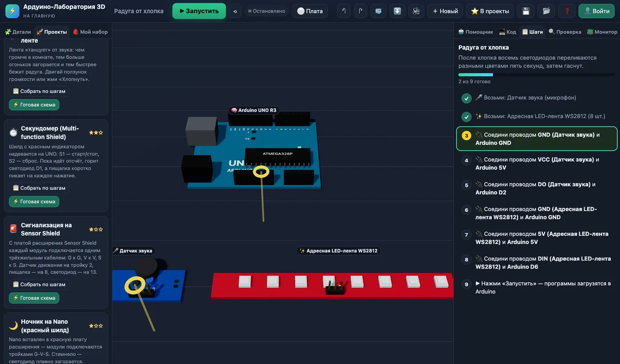Open a project with the folder icon
Image resolution: width=620 pixels, height=364 pixels.
pyautogui.click(x=546, y=11)
